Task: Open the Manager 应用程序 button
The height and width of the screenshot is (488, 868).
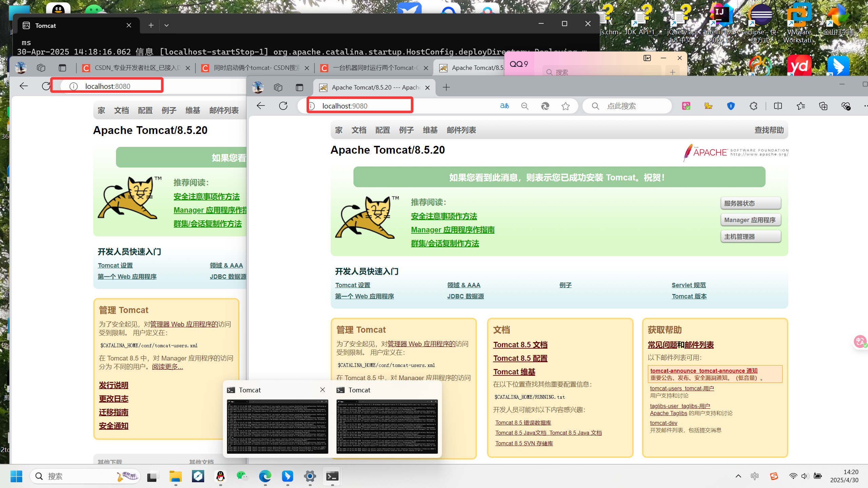Action: 750,220
